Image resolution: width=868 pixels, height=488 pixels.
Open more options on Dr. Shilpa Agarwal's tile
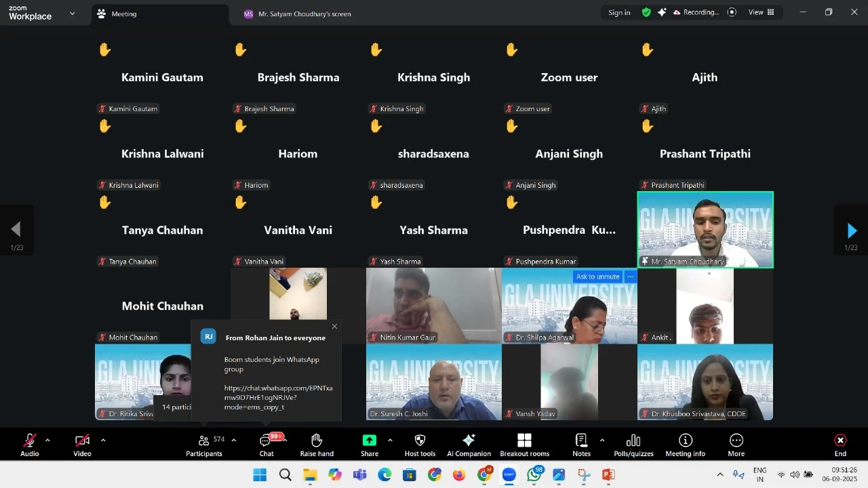tap(631, 277)
